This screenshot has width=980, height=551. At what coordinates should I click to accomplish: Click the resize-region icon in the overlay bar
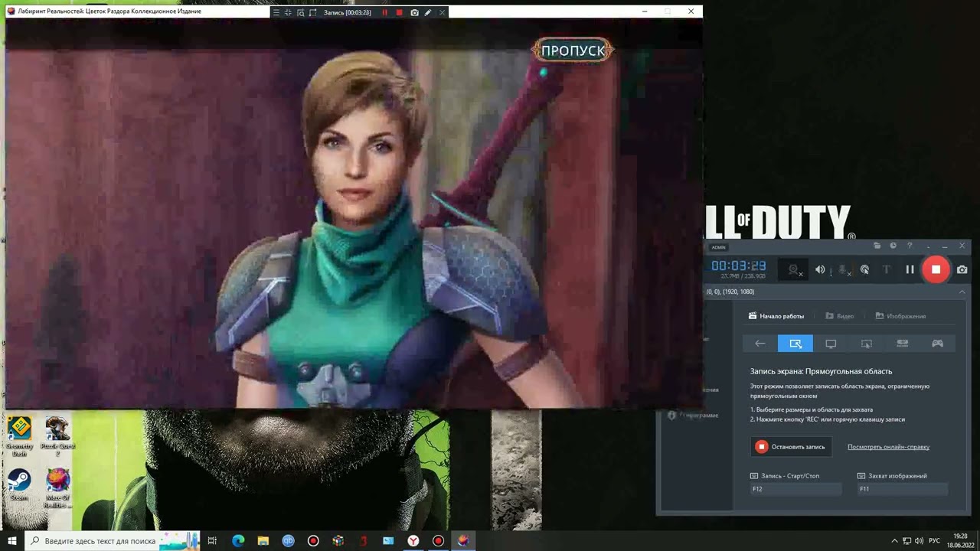pos(312,12)
